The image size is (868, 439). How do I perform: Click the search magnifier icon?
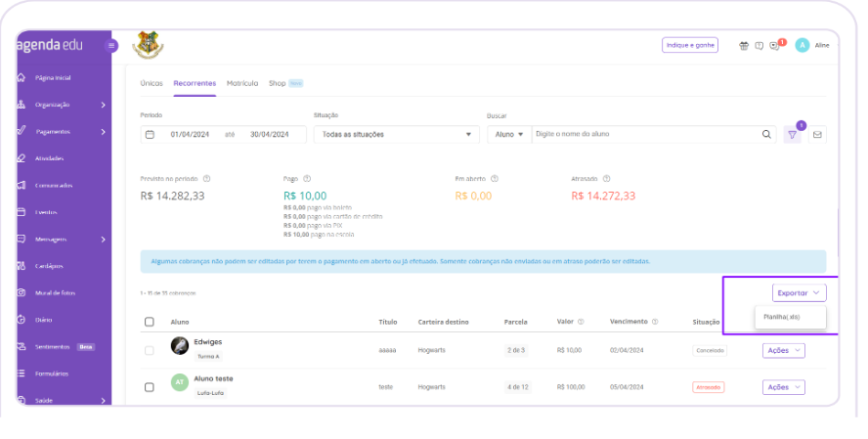(x=767, y=135)
